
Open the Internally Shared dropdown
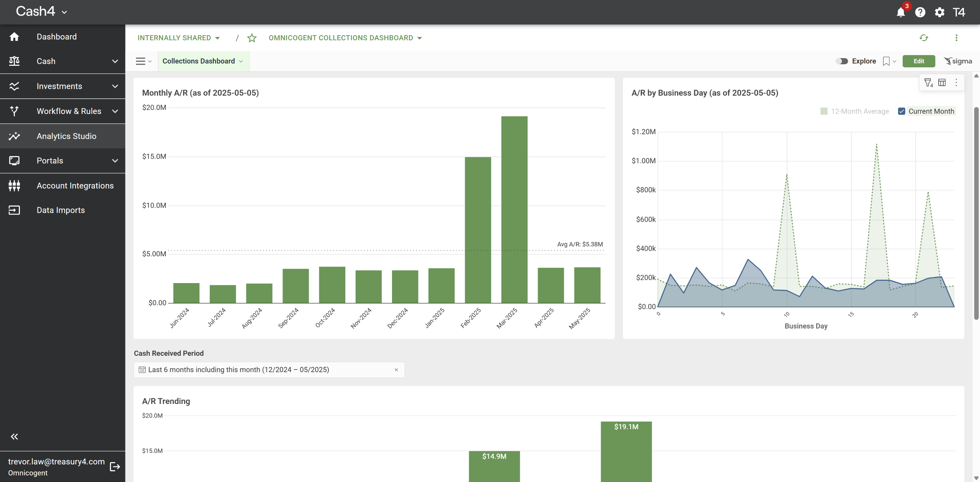pos(179,38)
